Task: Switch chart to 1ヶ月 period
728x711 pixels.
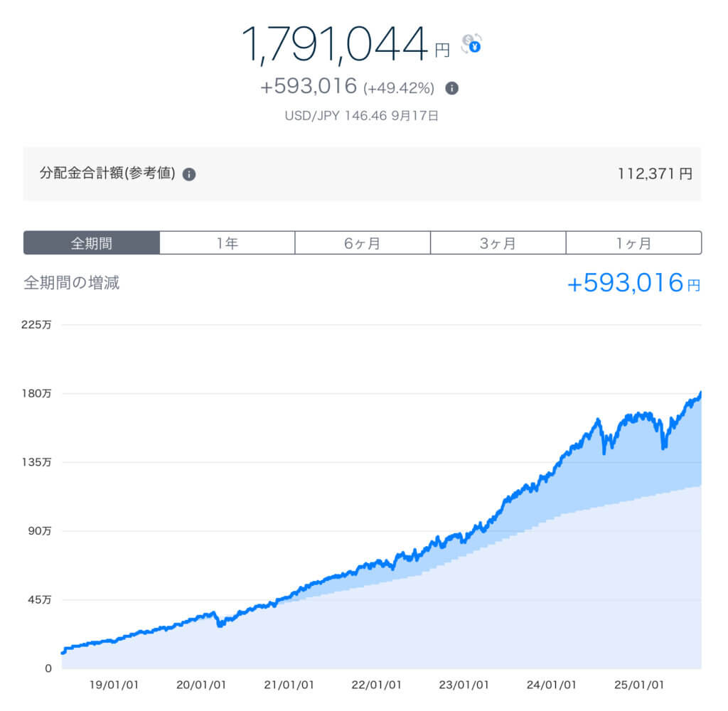Action: pos(633,242)
